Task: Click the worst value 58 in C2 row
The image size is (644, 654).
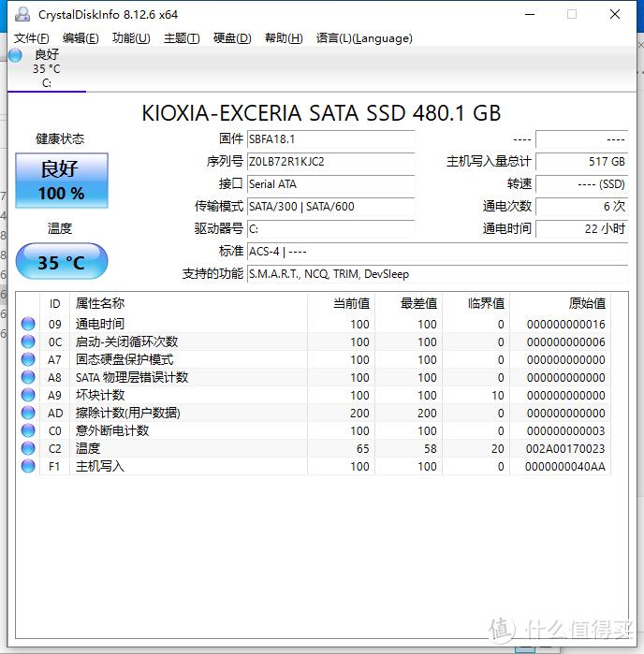Action: coord(431,449)
